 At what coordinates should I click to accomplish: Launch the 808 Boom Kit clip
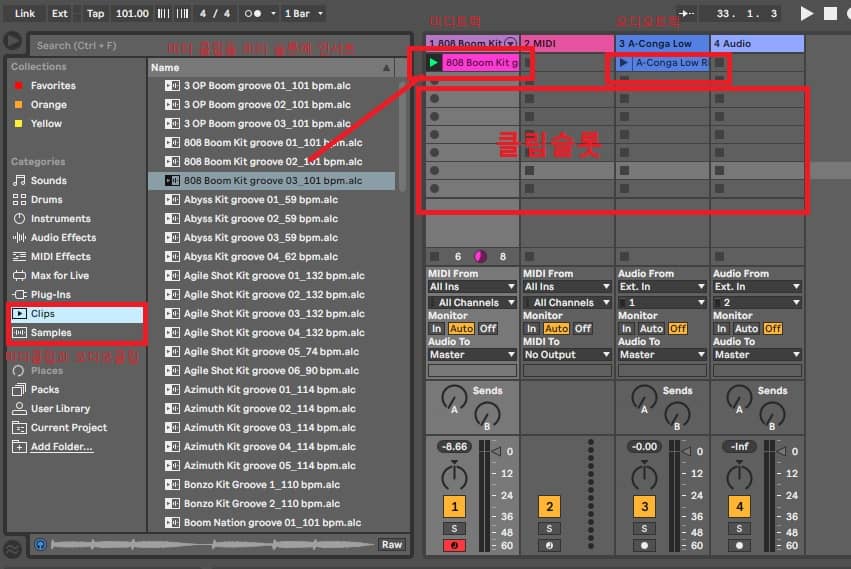[x=434, y=63]
